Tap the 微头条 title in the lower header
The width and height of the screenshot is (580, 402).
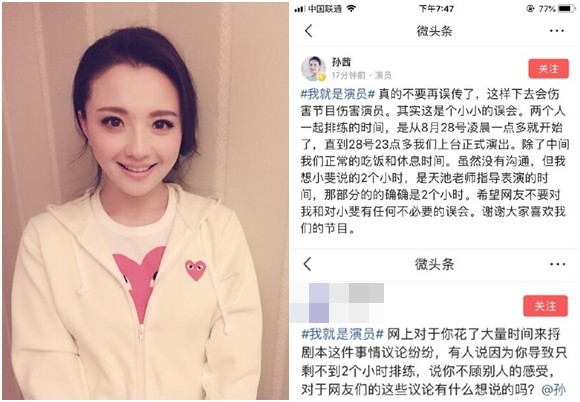click(x=434, y=264)
